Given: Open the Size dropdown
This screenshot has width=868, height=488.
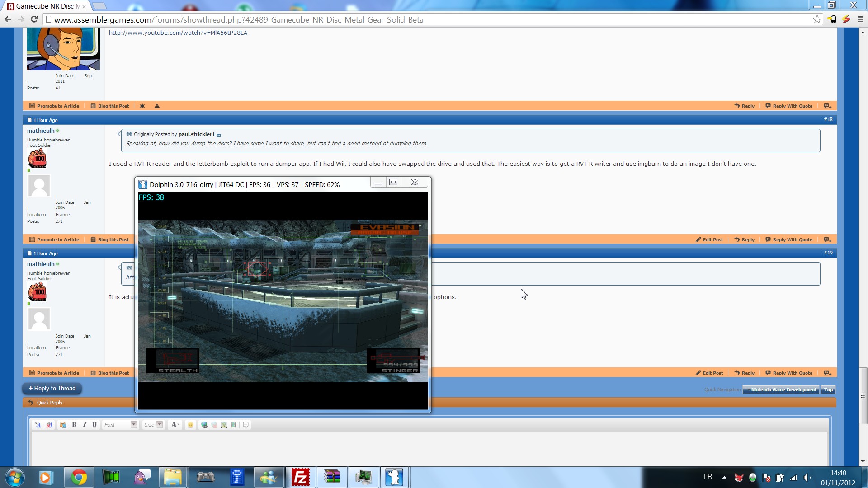Looking at the screenshot, I should [x=153, y=425].
